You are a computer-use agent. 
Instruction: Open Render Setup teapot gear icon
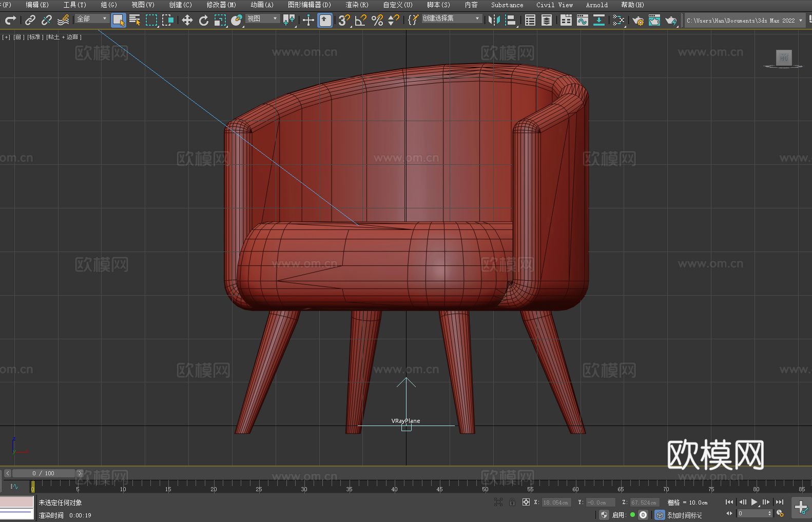[638, 20]
